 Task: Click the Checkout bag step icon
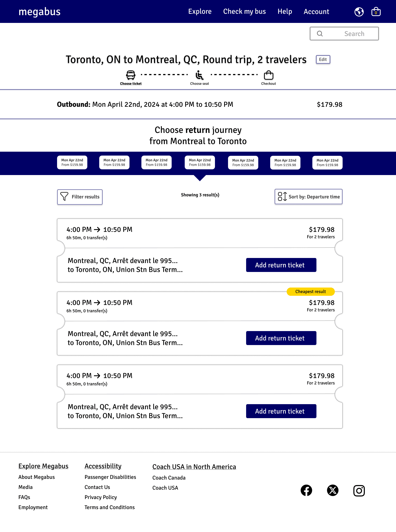[x=268, y=75]
